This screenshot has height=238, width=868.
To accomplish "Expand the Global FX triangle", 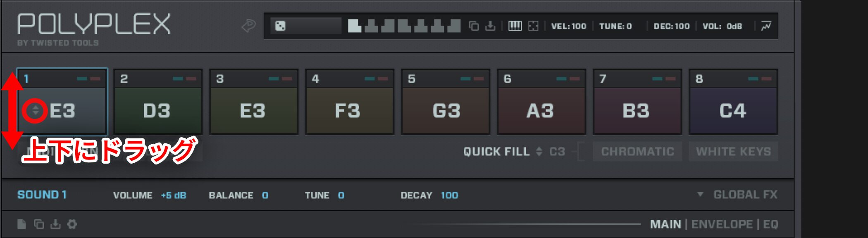I will pyautogui.click(x=700, y=194).
